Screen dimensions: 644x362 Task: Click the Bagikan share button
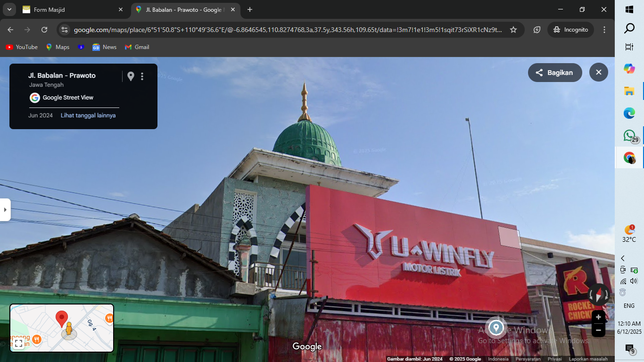(x=555, y=73)
